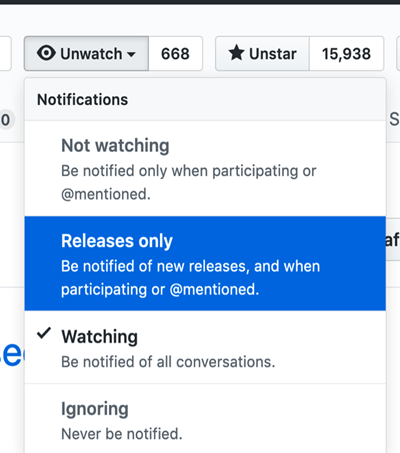Screen dimensions: 400x453
Task: Click the Unstar button label
Action: click(273, 54)
